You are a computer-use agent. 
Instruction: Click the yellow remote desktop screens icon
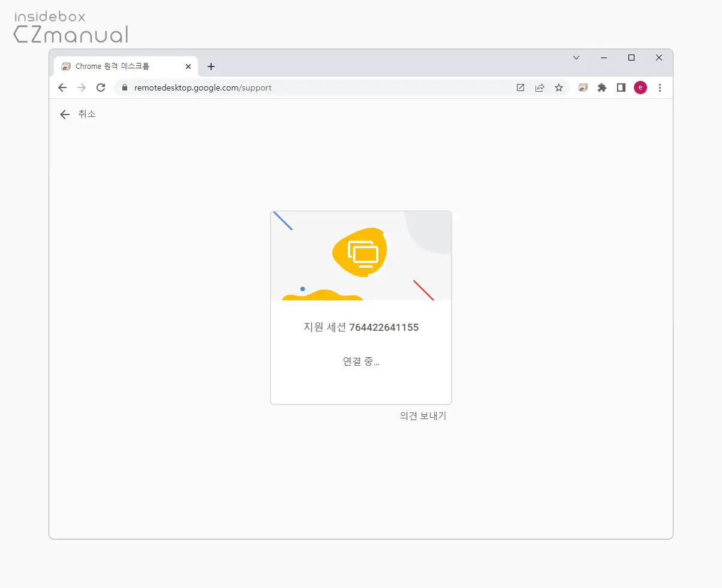click(360, 252)
